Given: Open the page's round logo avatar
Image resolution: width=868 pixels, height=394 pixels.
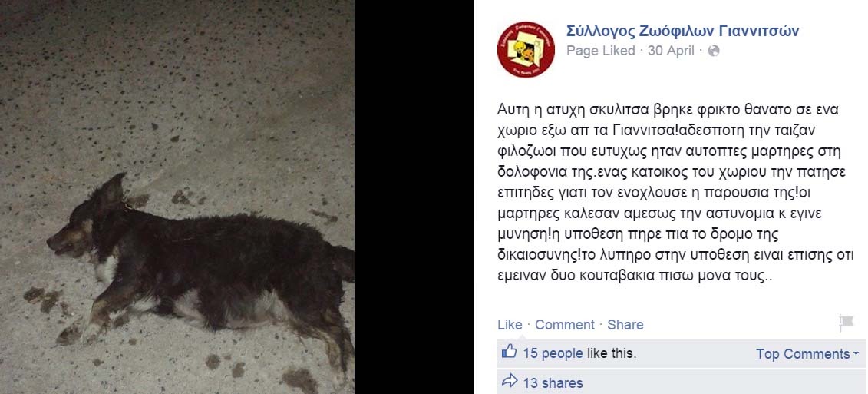Looking at the screenshot, I should coord(526,49).
